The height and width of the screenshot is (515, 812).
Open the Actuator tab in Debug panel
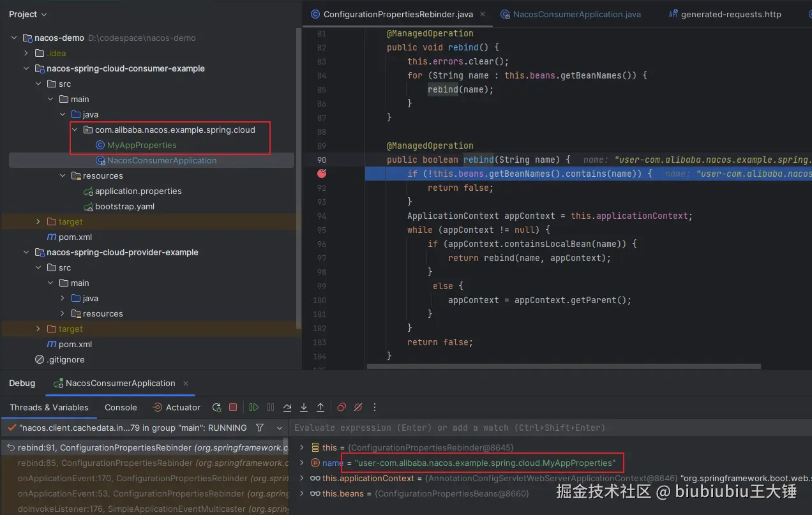pyautogui.click(x=177, y=407)
